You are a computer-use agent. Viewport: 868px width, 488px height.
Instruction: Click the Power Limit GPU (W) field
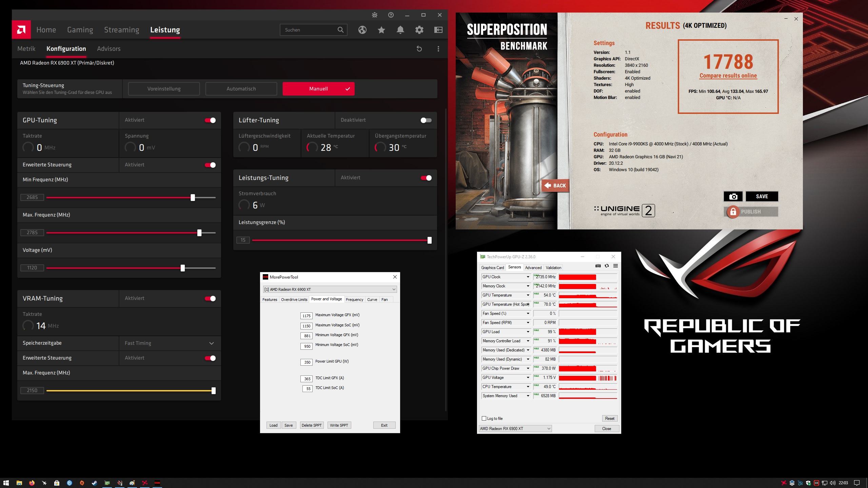[x=307, y=362]
